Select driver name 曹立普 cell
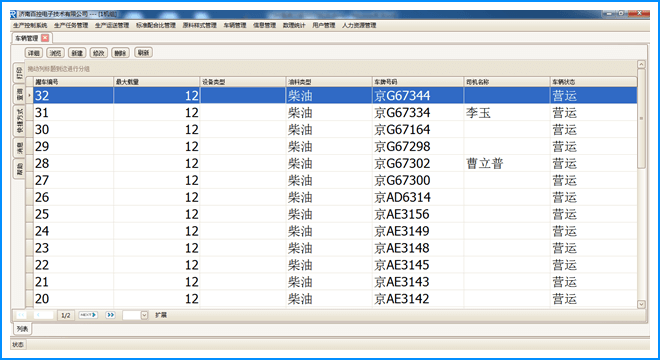The width and height of the screenshot is (660, 360). (x=507, y=163)
